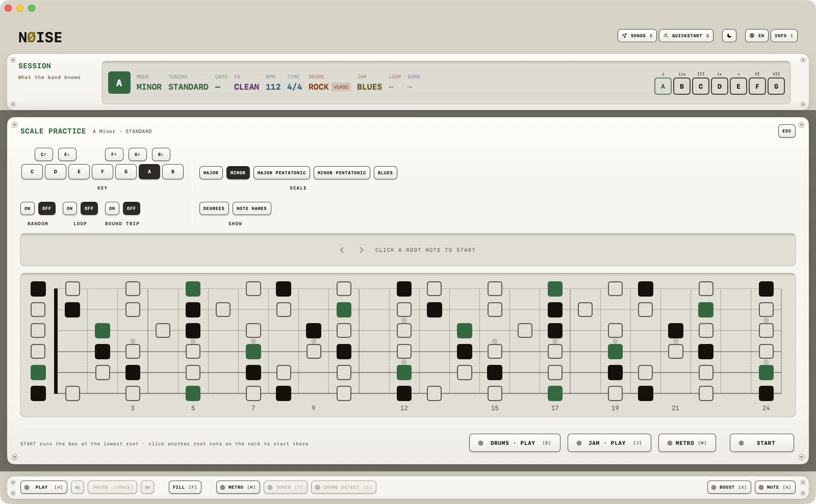Open the language selector EN
The image size is (816, 504).
click(x=756, y=36)
